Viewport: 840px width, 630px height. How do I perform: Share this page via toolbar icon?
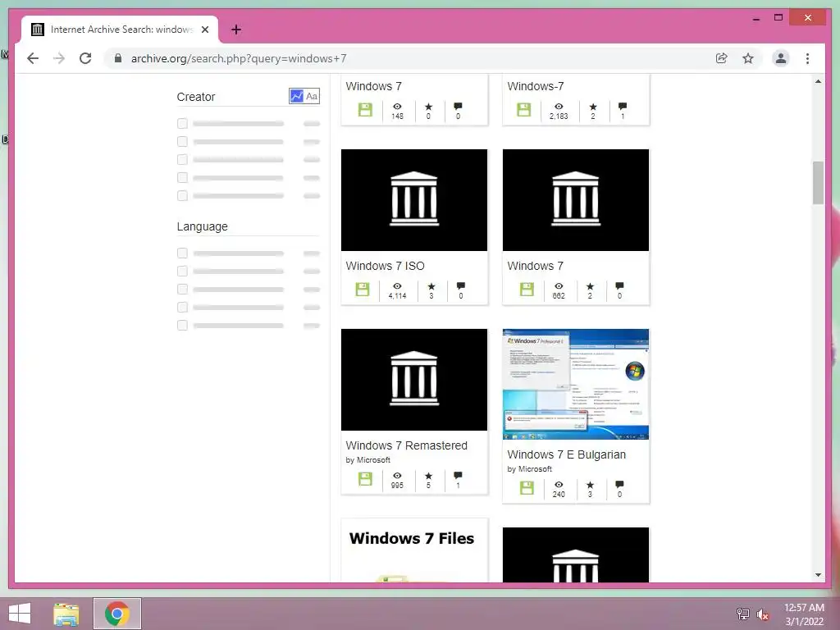point(722,58)
